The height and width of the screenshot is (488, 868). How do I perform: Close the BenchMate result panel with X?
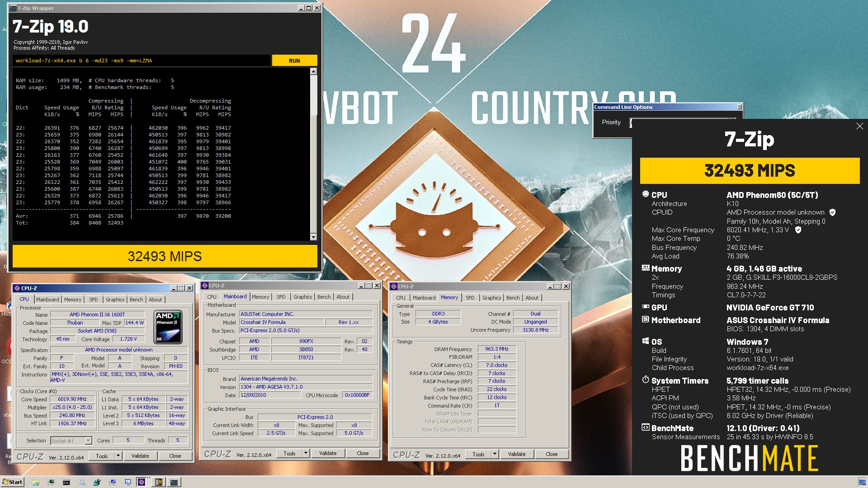coord(859,127)
